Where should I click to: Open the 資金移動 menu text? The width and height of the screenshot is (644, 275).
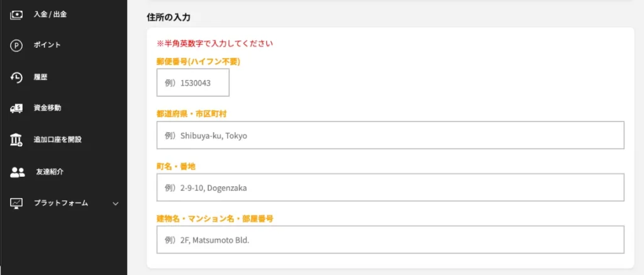coord(48,108)
